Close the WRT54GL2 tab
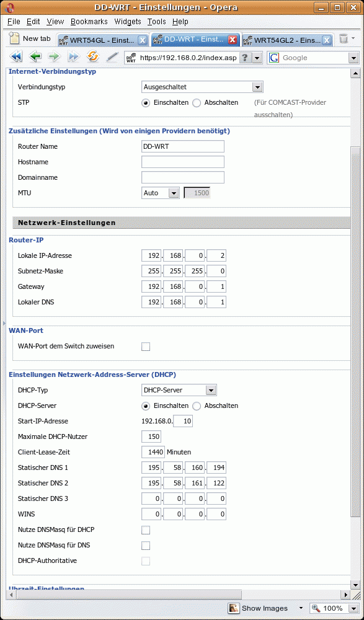This screenshot has height=620, width=364. [x=327, y=40]
